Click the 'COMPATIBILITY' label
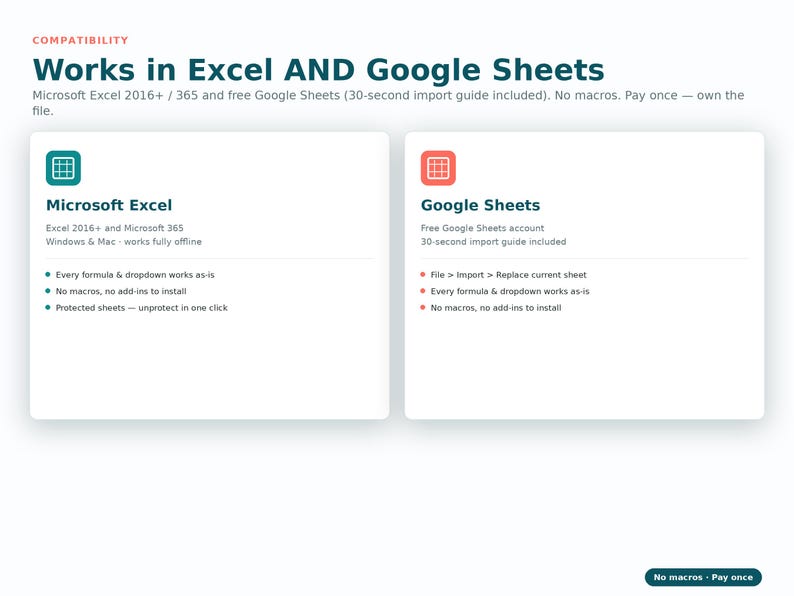794x596 pixels. (81, 41)
